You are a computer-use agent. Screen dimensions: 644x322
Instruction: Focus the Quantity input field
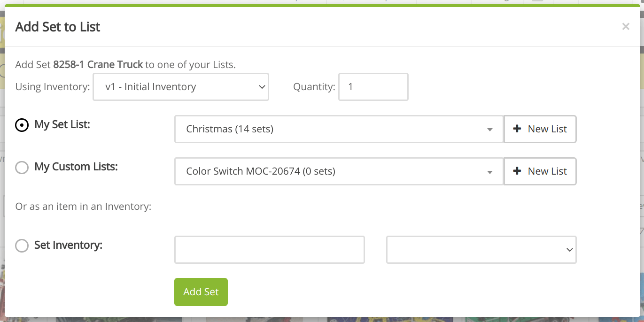click(373, 87)
